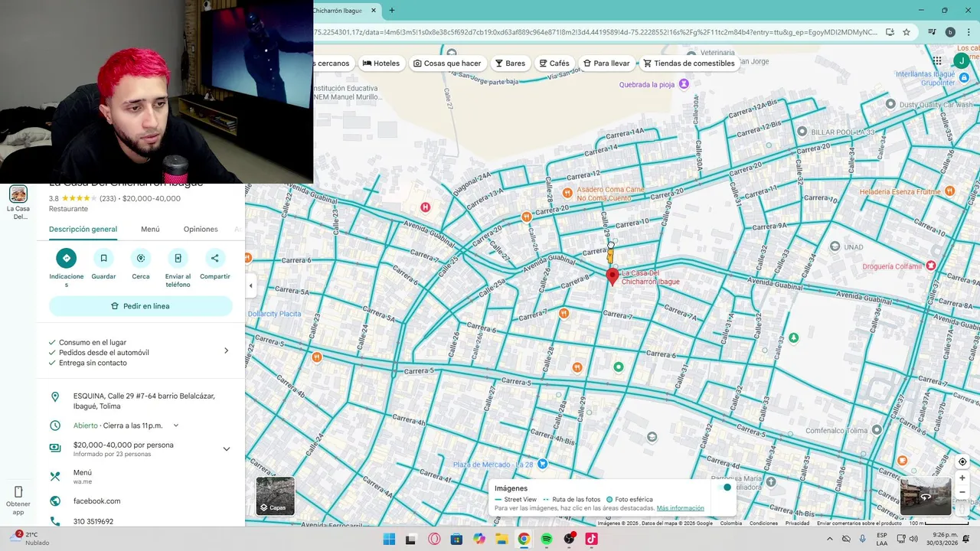Viewport: 980px width, 551px height.
Task: Click the Guardar bookmark icon
Action: coord(103,258)
